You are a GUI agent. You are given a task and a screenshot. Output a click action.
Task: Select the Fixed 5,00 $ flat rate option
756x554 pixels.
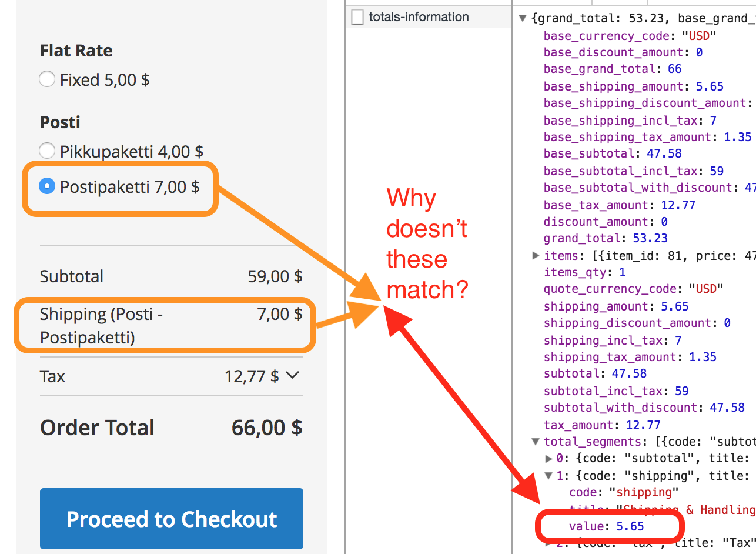47,79
